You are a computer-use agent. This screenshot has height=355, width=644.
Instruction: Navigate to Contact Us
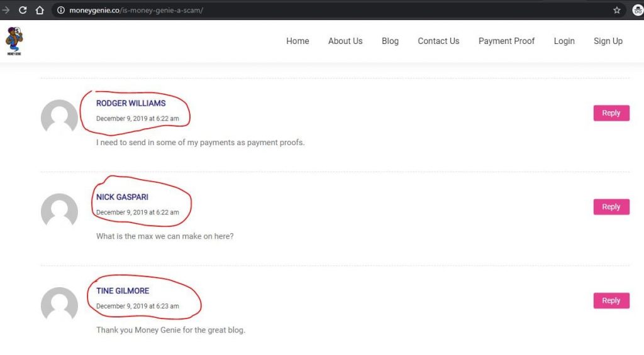pyautogui.click(x=438, y=41)
